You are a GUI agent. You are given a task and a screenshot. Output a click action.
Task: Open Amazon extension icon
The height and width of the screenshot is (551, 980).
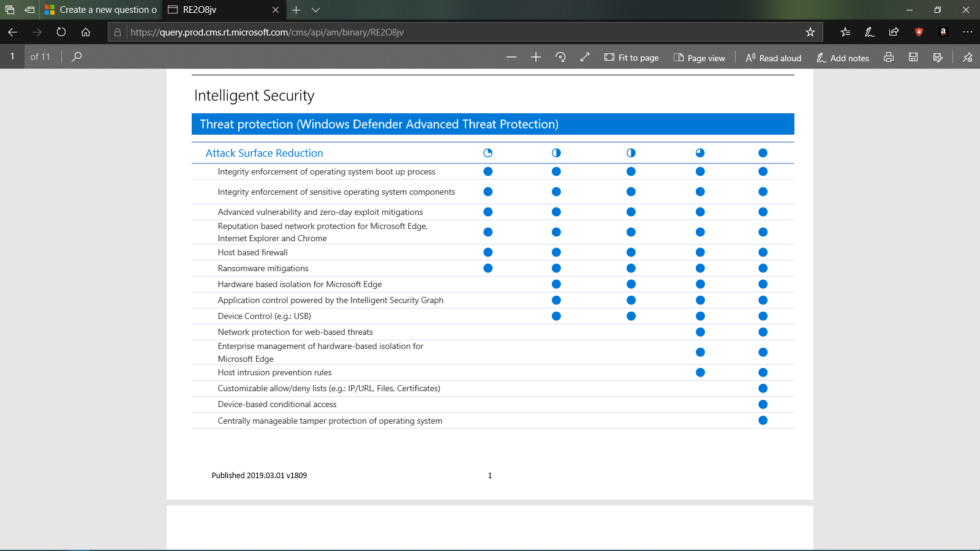(943, 32)
